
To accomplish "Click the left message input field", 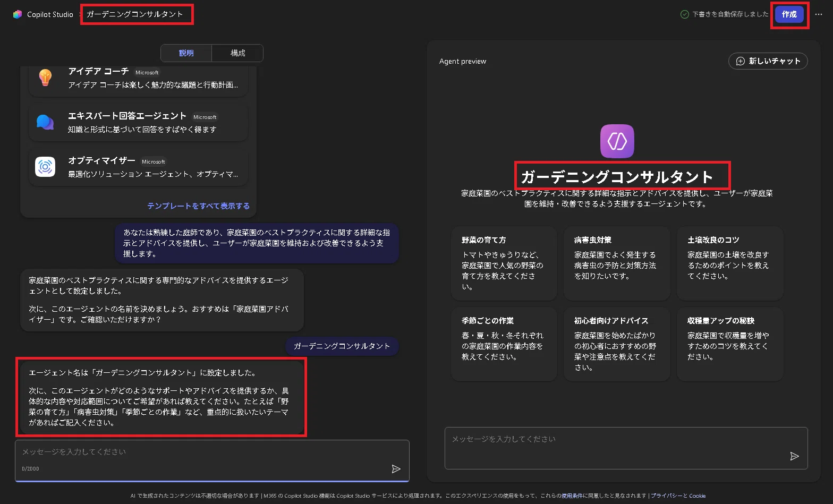I will [x=212, y=460].
